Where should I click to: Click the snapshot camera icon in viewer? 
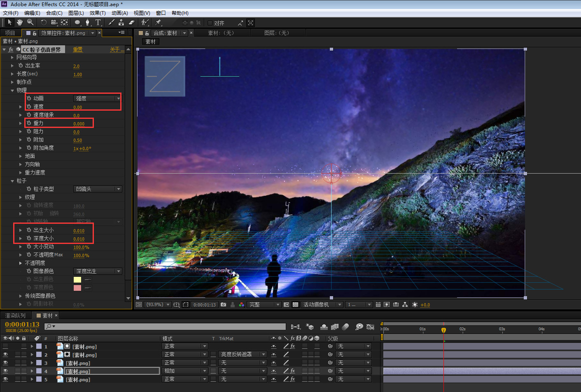223,305
